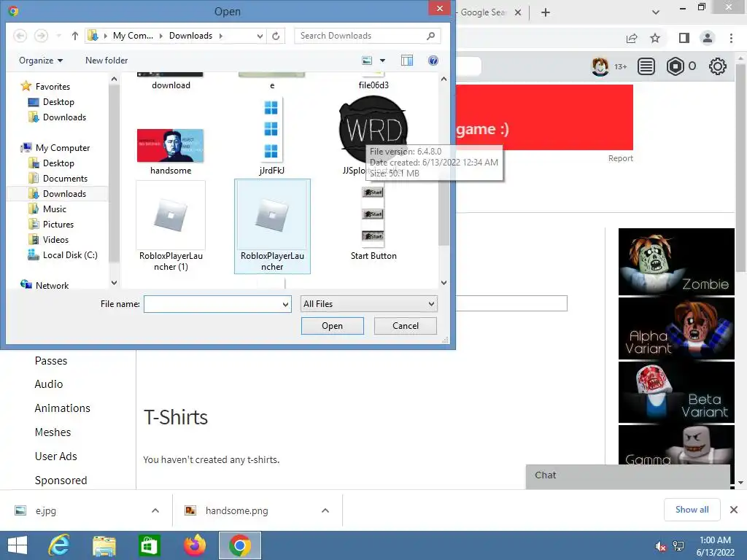The height and width of the screenshot is (560, 747).
Task: Open Meshes section in sidebar
Action: (53, 432)
